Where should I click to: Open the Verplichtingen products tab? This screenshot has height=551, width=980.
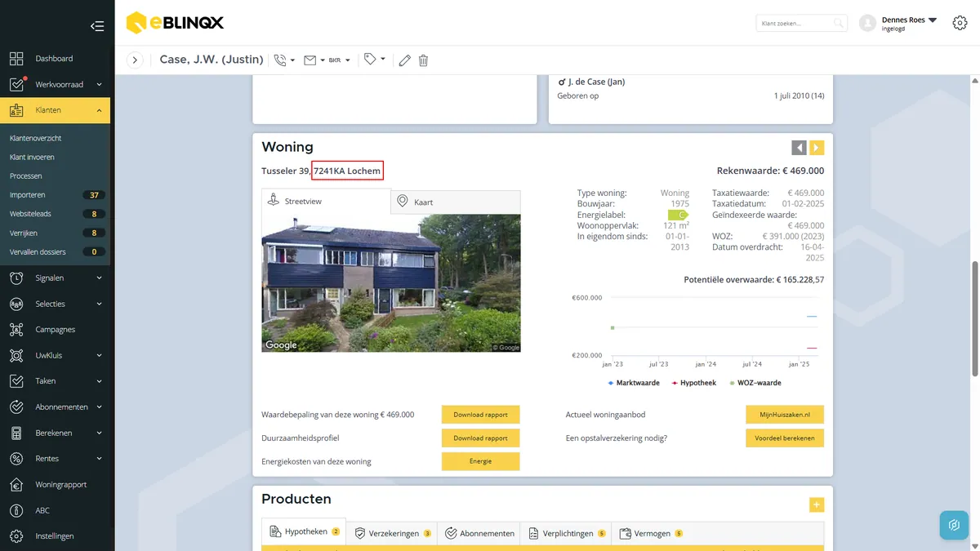pos(568,533)
